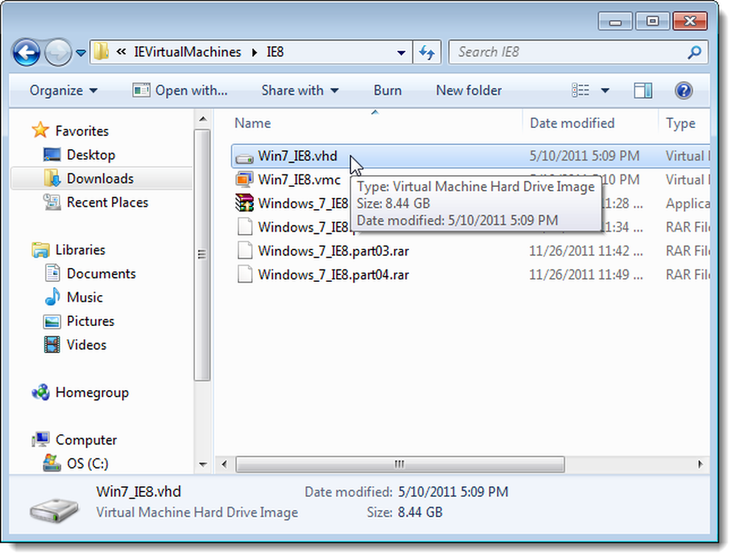Click the Change your view icon
The height and width of the screenshot is (560, 736).
pos(580,90)
